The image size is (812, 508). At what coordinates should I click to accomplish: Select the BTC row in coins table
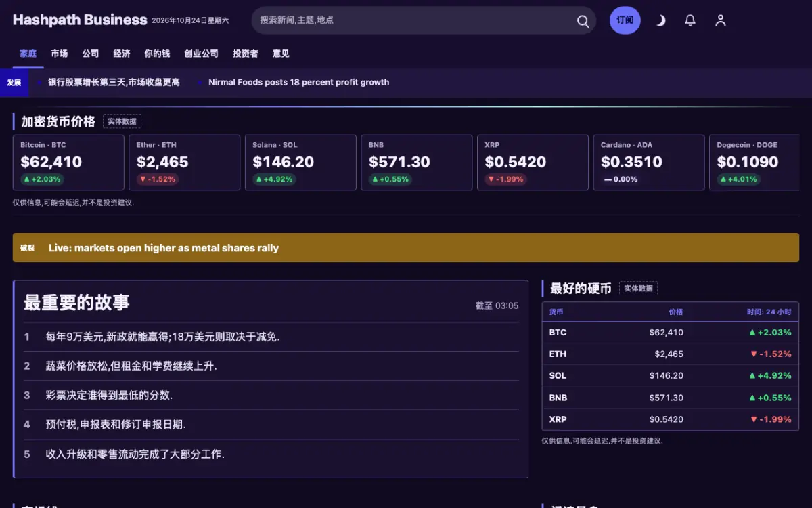pos(671,333)
